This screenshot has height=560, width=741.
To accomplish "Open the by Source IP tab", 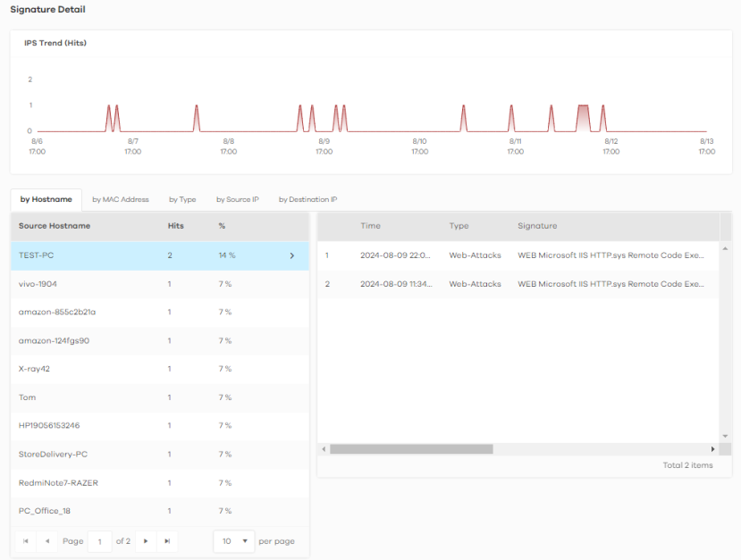I will (x=237, y=199).
